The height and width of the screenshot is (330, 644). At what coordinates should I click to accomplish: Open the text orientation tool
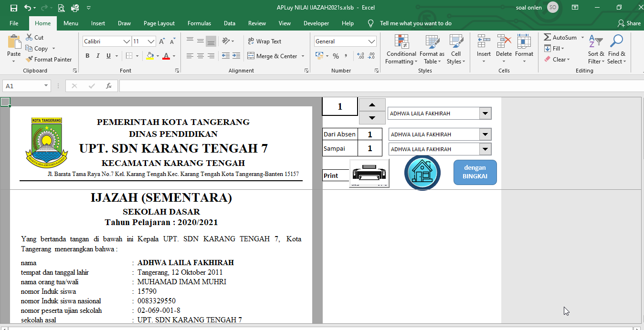pos(228,41)
